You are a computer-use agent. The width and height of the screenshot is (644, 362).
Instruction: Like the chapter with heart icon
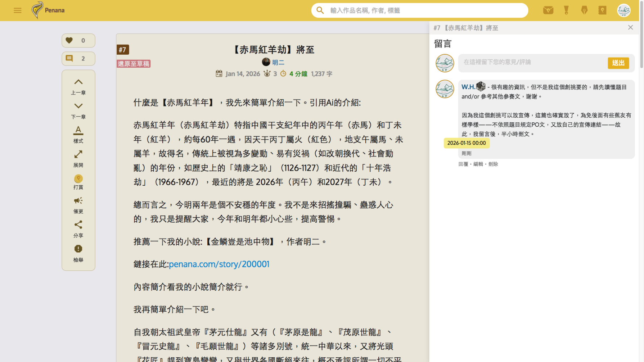(78, 41)
